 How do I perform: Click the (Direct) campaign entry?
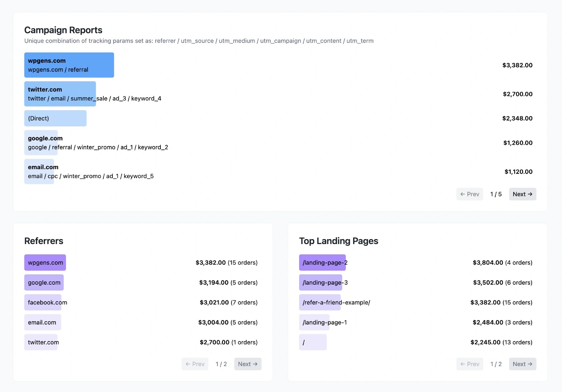(55, 118)
